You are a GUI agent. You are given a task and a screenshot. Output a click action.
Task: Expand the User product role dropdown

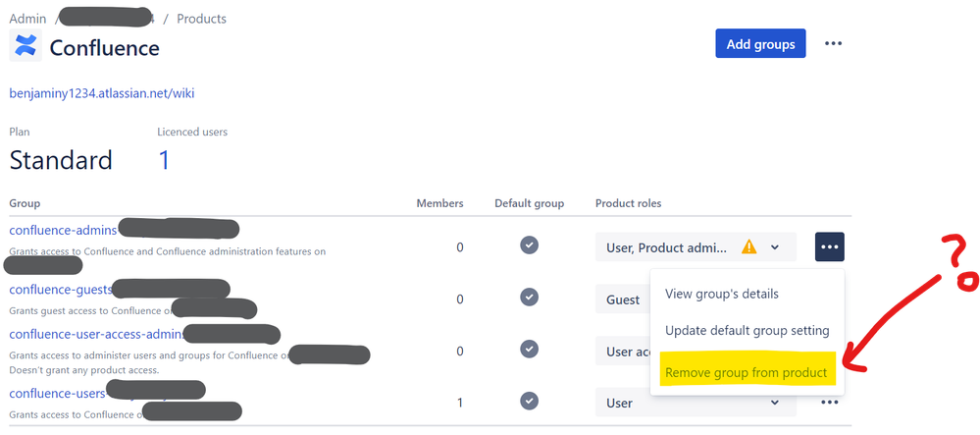(x=696, y=403)
